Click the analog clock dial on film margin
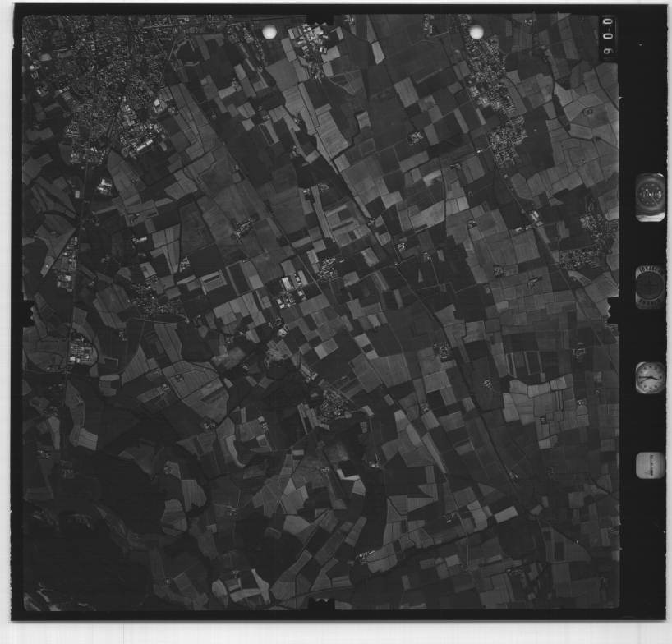 click(x=650, y=378)
